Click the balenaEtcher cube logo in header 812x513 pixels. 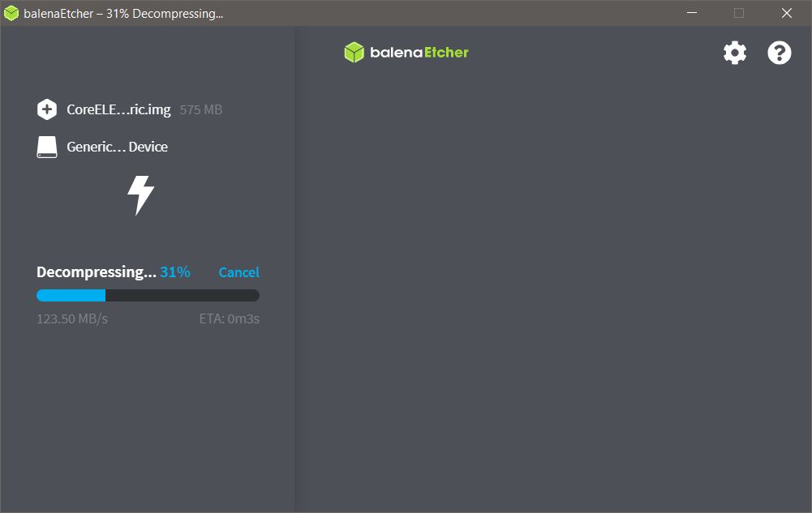click(x=354, y=52)
